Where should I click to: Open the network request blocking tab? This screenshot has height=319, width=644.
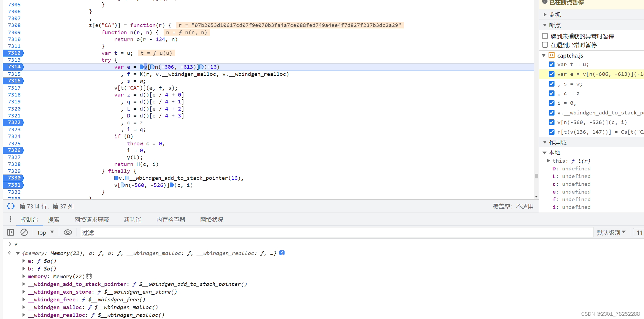pyautogui.click(x=92, y=219)
